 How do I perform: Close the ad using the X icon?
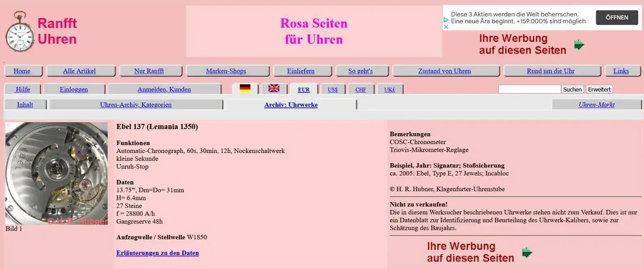point(446,27)
